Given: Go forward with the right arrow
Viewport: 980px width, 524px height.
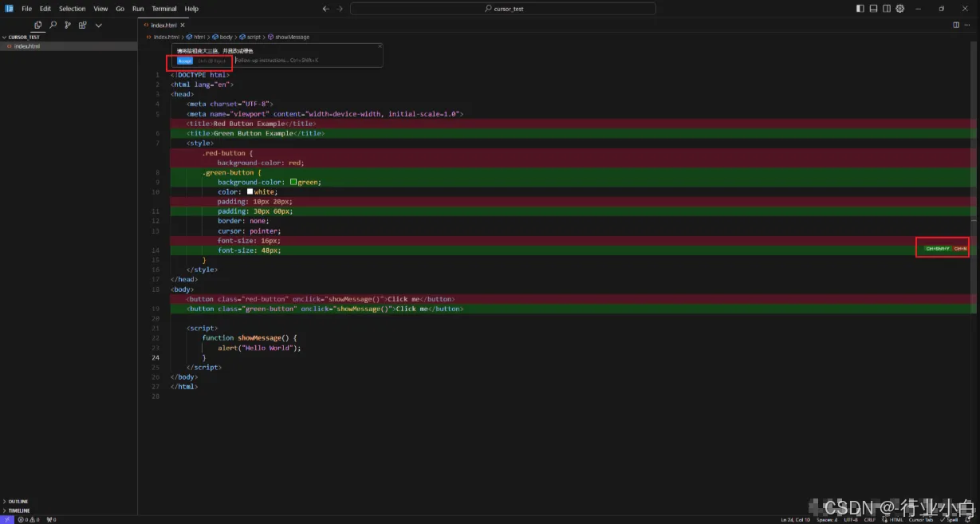Looking at the screenshot, I should pos(340,9).
